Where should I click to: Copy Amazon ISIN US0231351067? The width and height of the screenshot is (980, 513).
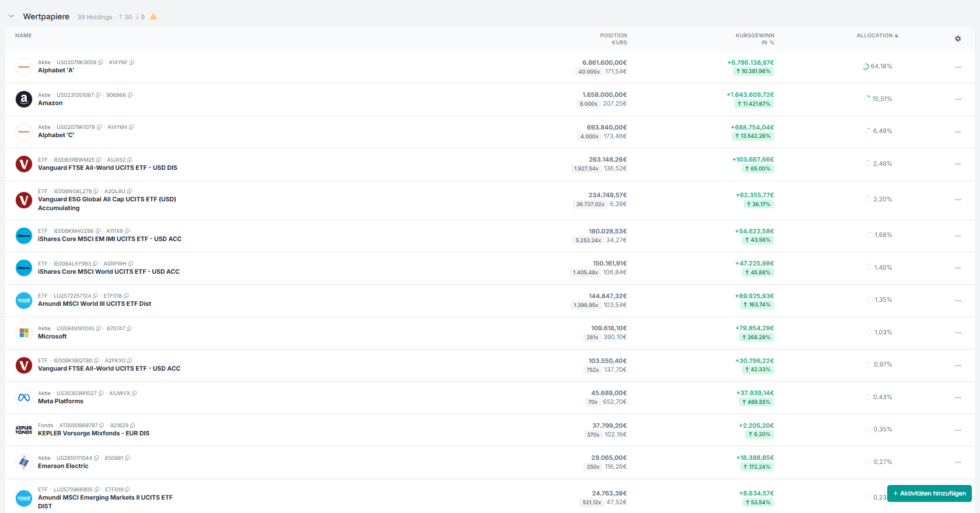[x=98, y=95]
